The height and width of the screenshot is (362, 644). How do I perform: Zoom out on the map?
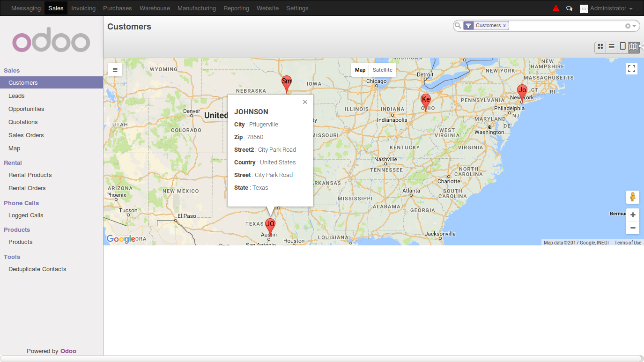pyautogui.click(x=633, y=228)
